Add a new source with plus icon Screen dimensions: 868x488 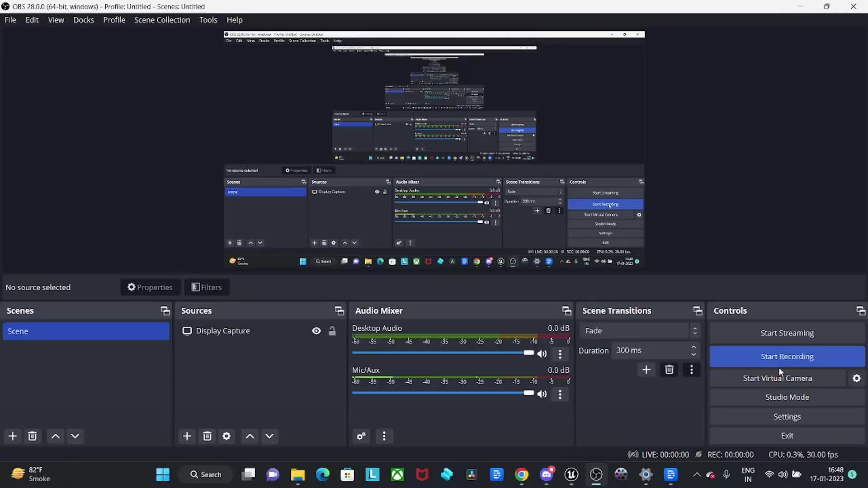click(187, 436)
